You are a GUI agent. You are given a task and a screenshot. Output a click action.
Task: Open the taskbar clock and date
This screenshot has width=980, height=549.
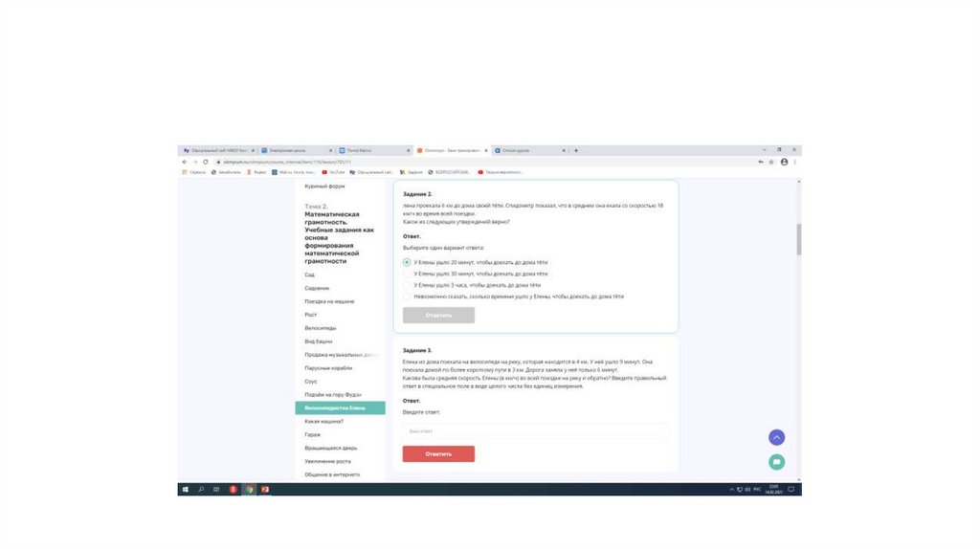click(x=773, y=489)
